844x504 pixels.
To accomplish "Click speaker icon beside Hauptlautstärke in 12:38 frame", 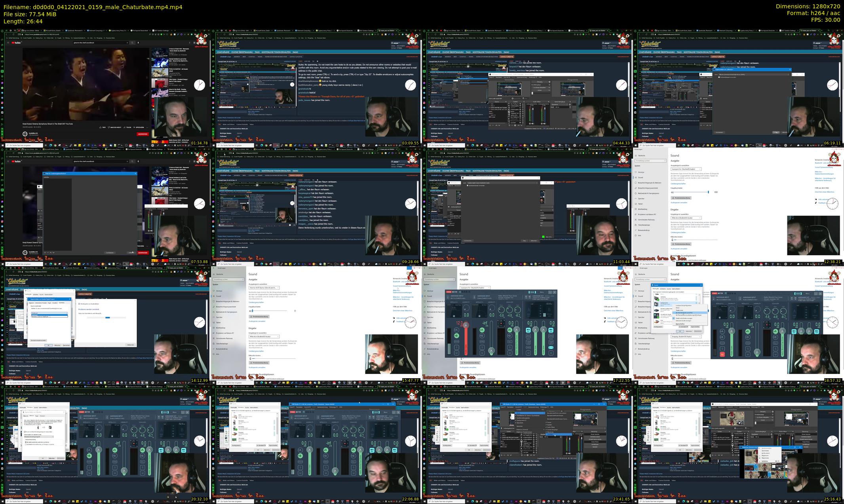I will click(x=672, y=192).
